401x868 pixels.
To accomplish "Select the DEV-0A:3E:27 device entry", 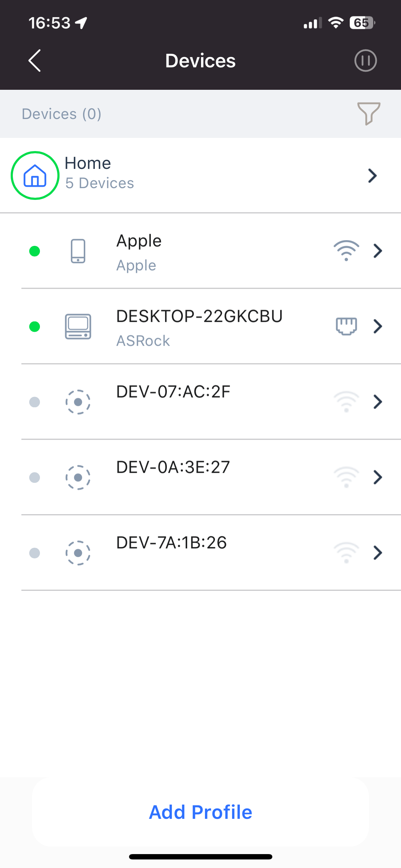I will 173,467.
